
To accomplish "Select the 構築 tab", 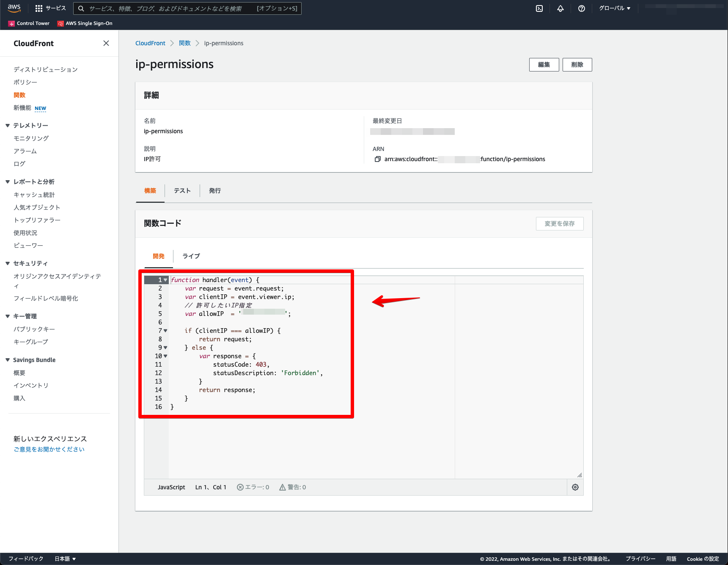I will click(x=150, y=191).
